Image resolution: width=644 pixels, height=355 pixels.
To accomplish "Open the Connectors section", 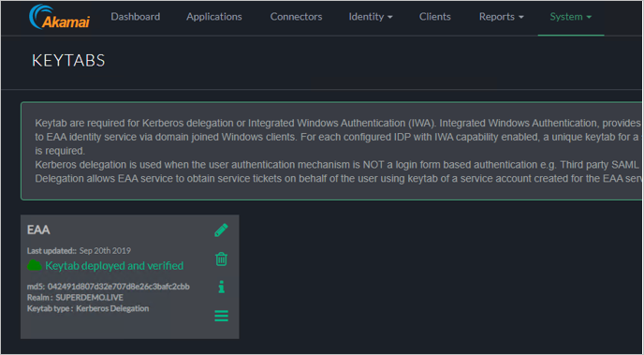I will [296, 17].
